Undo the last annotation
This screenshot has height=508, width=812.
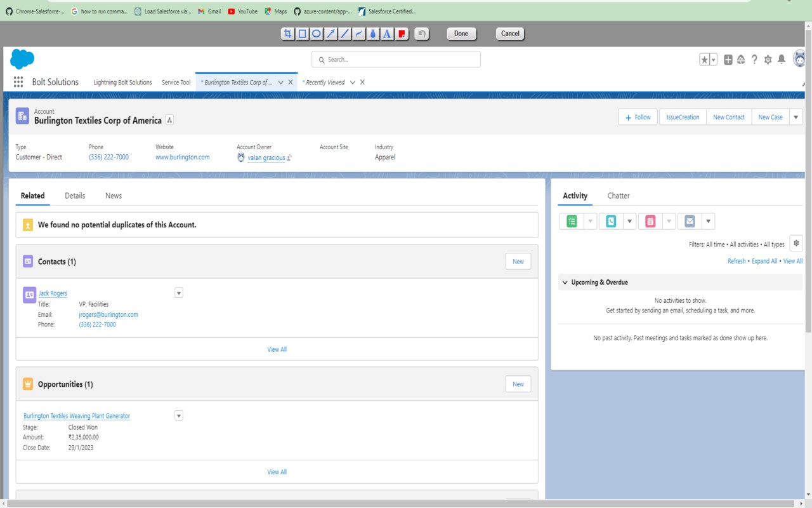click(x=422, y=34)
